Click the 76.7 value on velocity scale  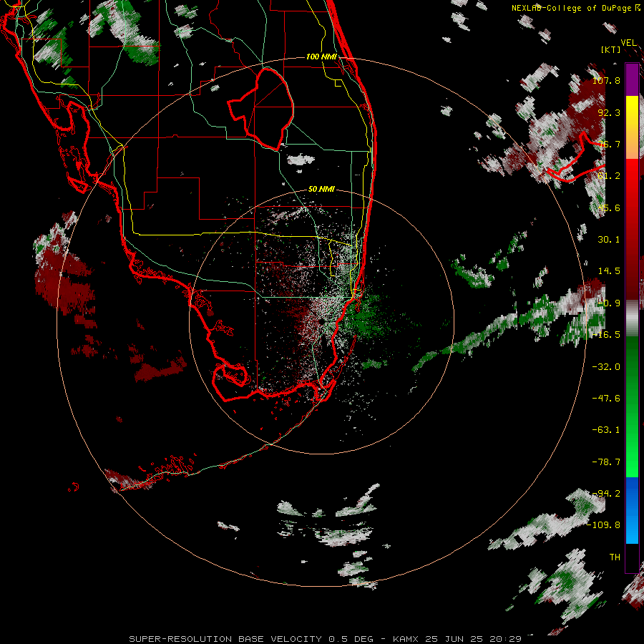pyautogui.click(x=609, y=144)
